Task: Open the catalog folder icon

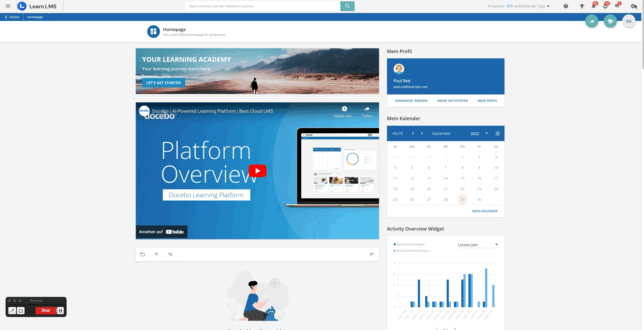Action: (x=143, y=254)
